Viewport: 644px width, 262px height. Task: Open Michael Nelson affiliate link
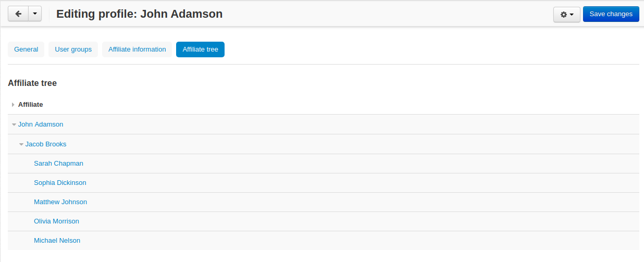pos(57,240)
